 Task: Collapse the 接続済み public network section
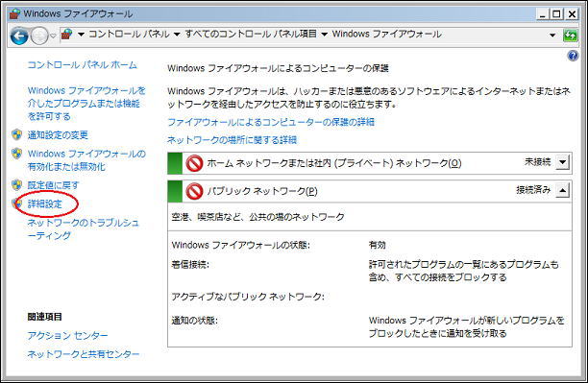point(562,190)
